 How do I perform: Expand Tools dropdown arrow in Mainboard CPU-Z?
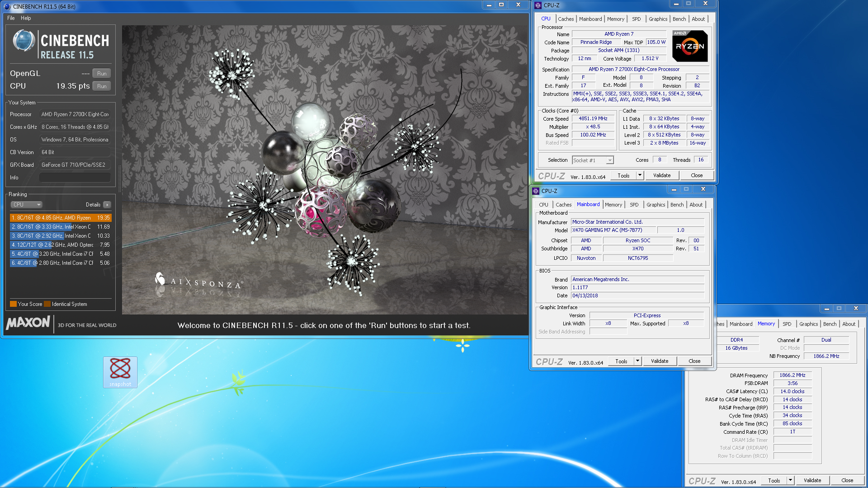(637, 361)
